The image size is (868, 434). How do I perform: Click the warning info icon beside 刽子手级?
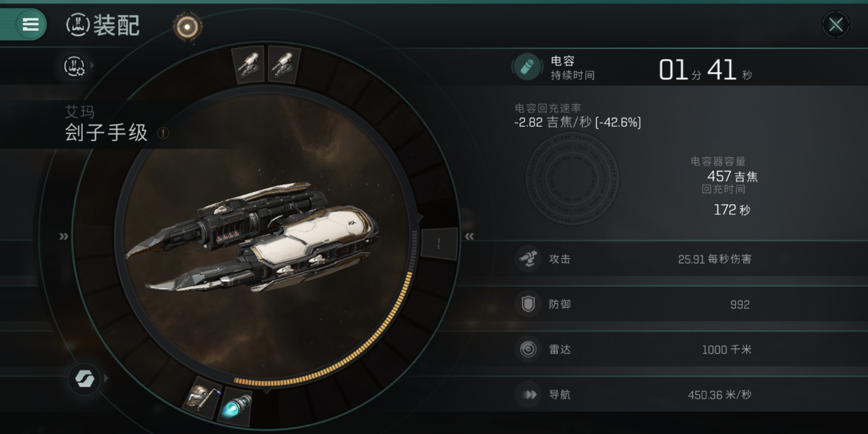click(x=163, y=133)
